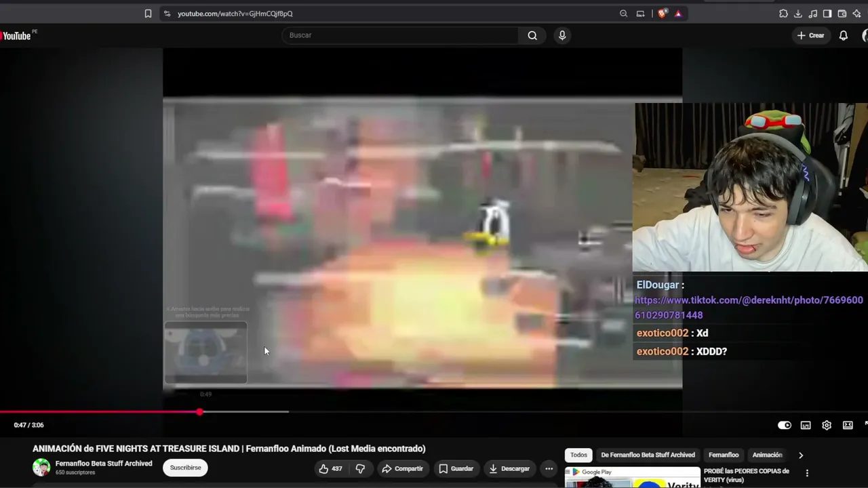Screen dimensions: 868x488
Task: Open the PROBÉ las PEORES COPIAS video thumbnail
Action: pyautogui.click(x=632, y=478)
